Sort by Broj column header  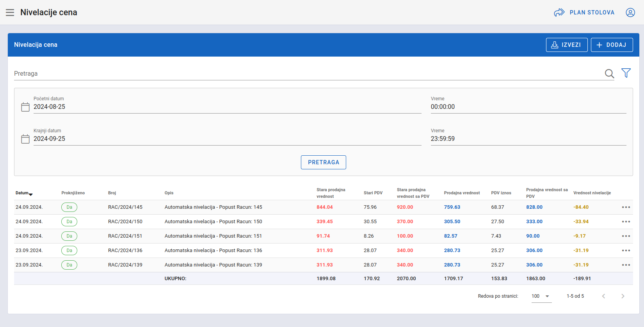coord(112,193)
